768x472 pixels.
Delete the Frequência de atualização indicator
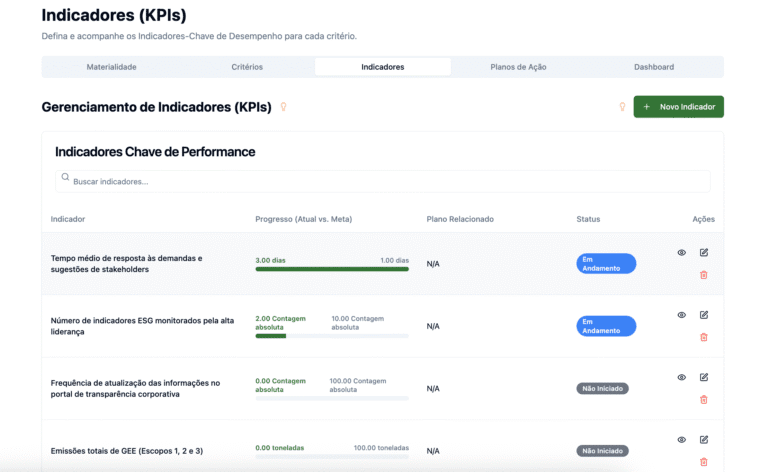tap(704, 399)
